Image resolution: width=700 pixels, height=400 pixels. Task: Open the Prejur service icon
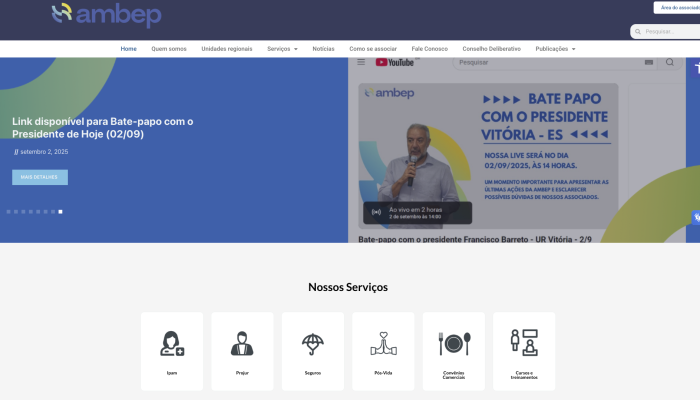pyautogui.click(x=242, y=343)
